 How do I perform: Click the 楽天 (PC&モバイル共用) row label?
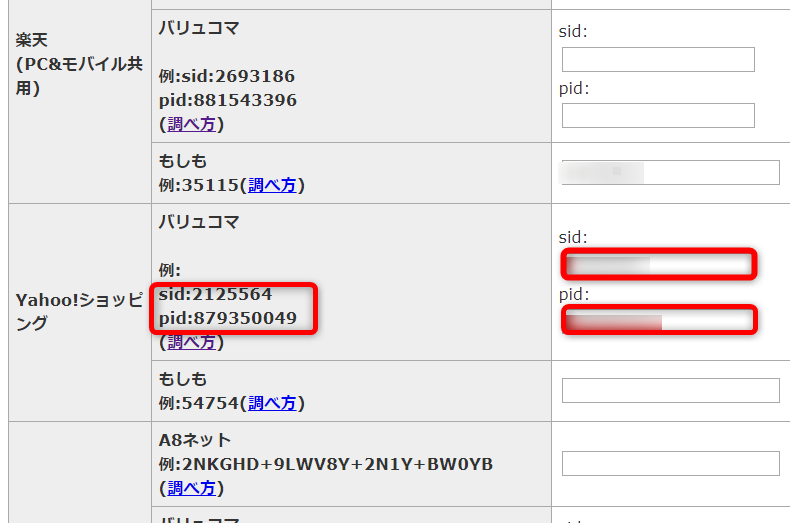point(79,64)
